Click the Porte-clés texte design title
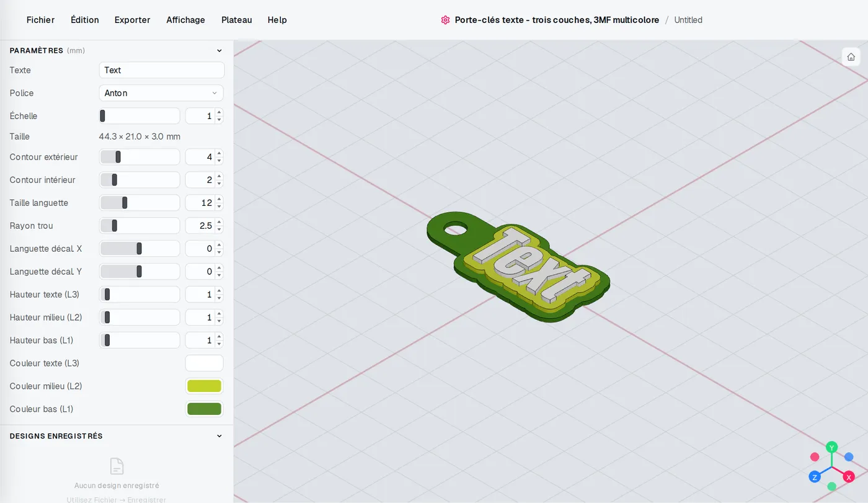The image size is (868, 503). click(x=557, y=20)
